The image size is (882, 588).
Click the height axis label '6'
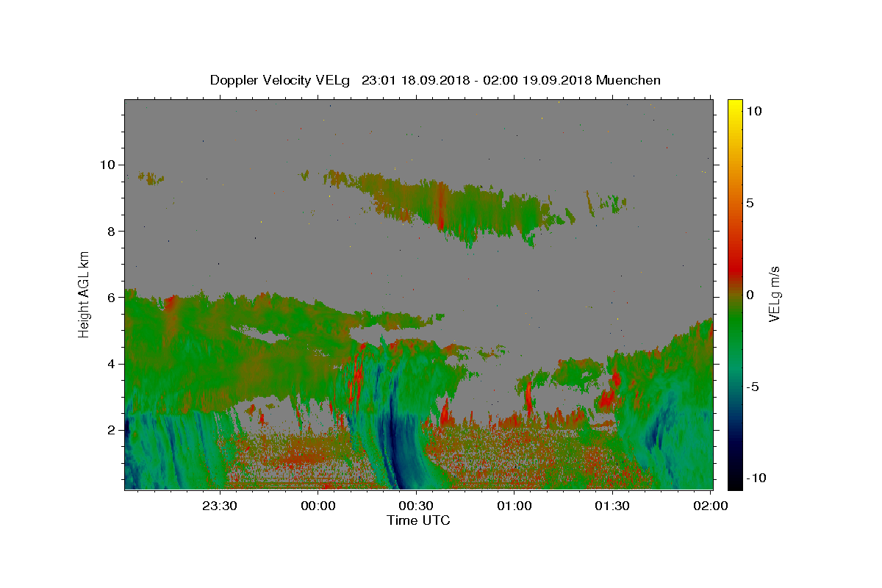click(112, 297)
